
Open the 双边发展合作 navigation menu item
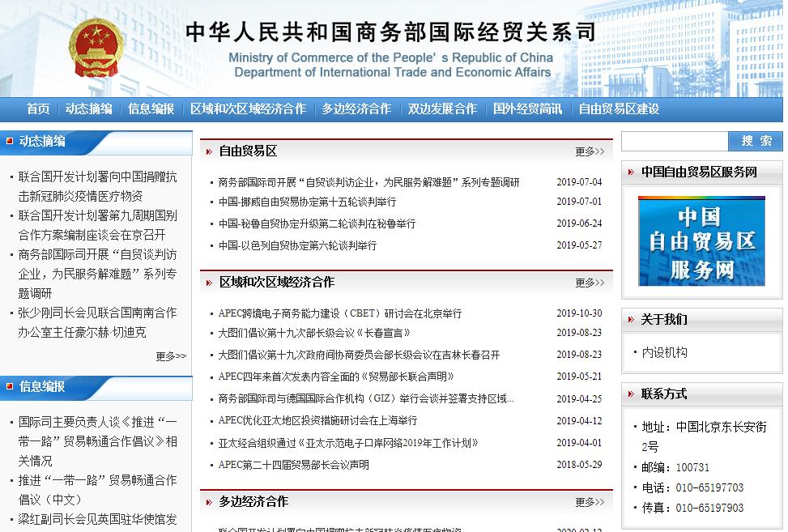tap(441, 108)
